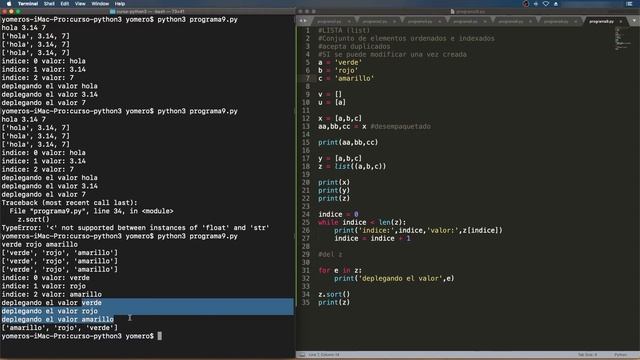Click the code line c = 'amarillo'

click(346, 78)
